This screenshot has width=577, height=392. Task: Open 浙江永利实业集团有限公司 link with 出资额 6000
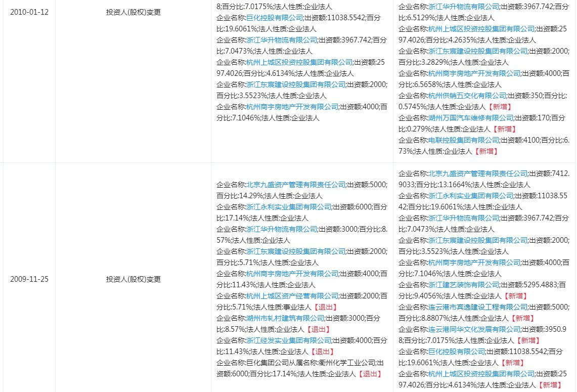pos(288,207)
